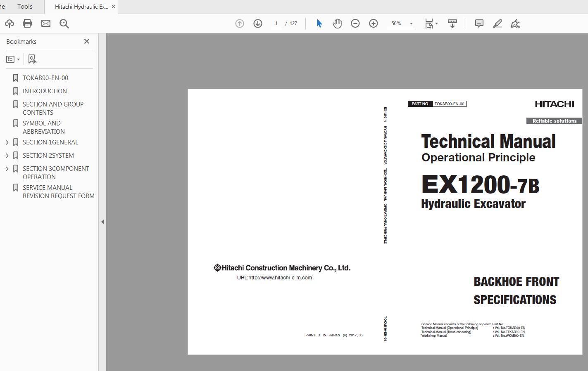Open SERVICE MANUAL REVISION REQUEST FORM bookmark
The width and height of the screenshot is (588, 371).
coord(59,191)
